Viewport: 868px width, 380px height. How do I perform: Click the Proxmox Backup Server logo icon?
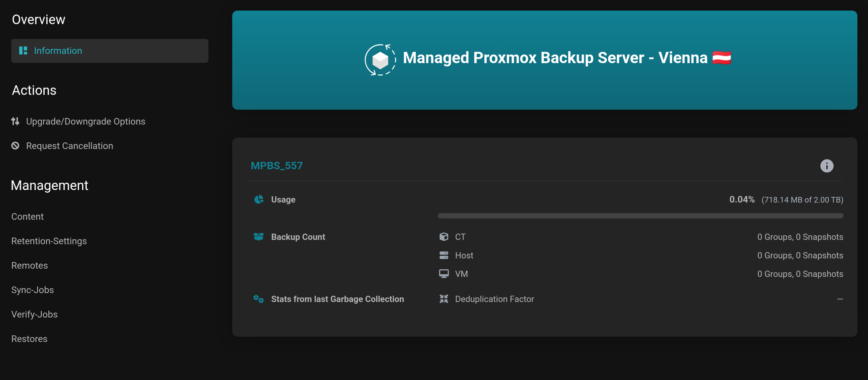click(x=380, y=60)
